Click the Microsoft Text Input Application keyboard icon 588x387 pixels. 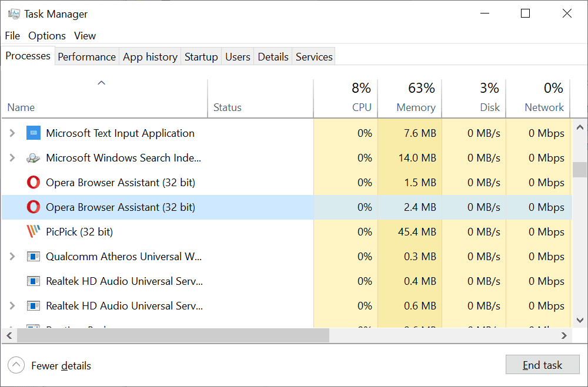(x=34, y=133)
